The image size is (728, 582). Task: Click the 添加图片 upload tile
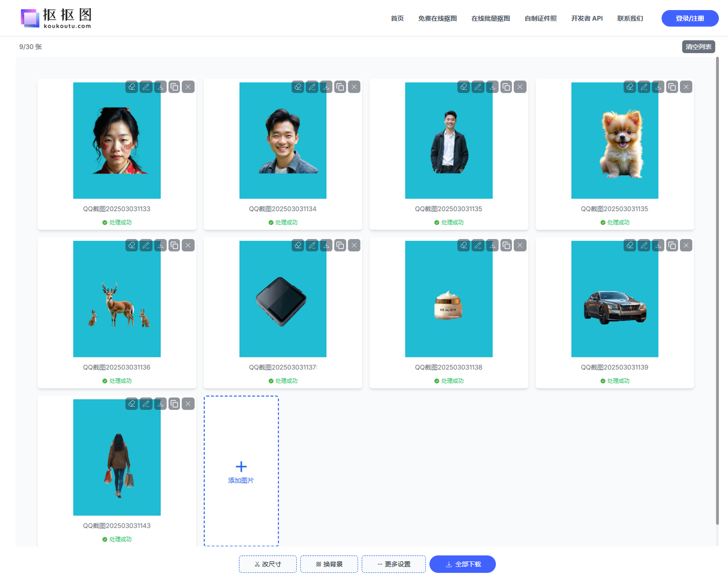(241, 471)
